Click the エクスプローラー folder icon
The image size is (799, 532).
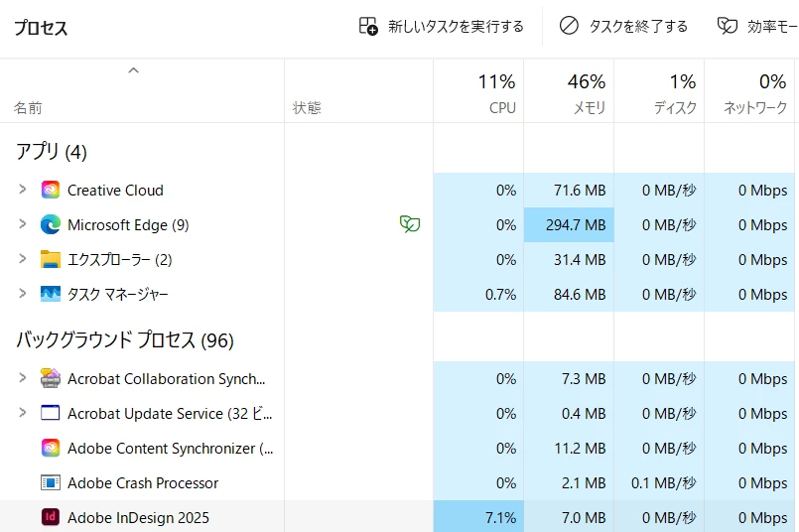point(51,259)
